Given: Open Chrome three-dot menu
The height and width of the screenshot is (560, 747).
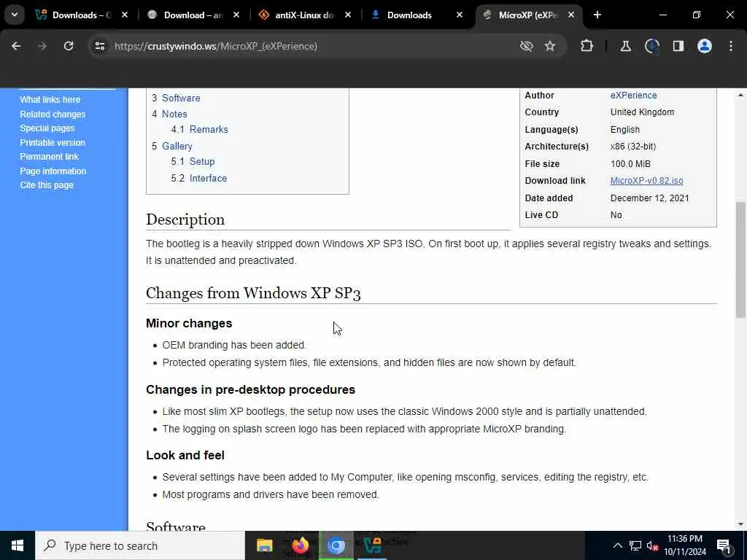Looking at the screenshot, I should pyautogui.click(x=731, y=46).
